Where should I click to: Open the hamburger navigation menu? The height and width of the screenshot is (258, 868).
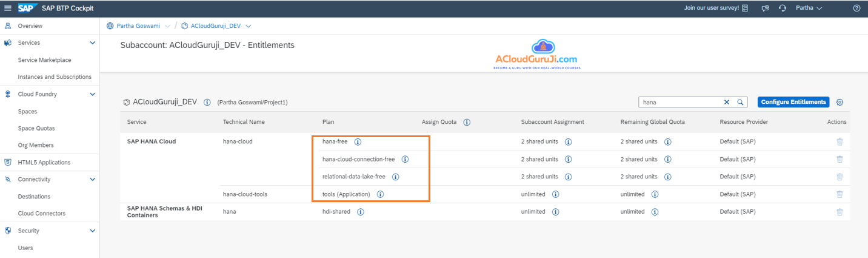point(7,8)
